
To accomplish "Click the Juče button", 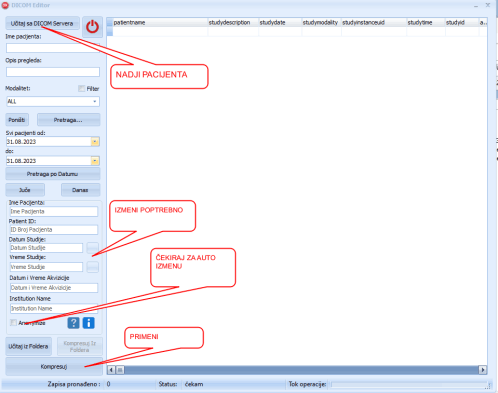I will (x=25, y=190).
